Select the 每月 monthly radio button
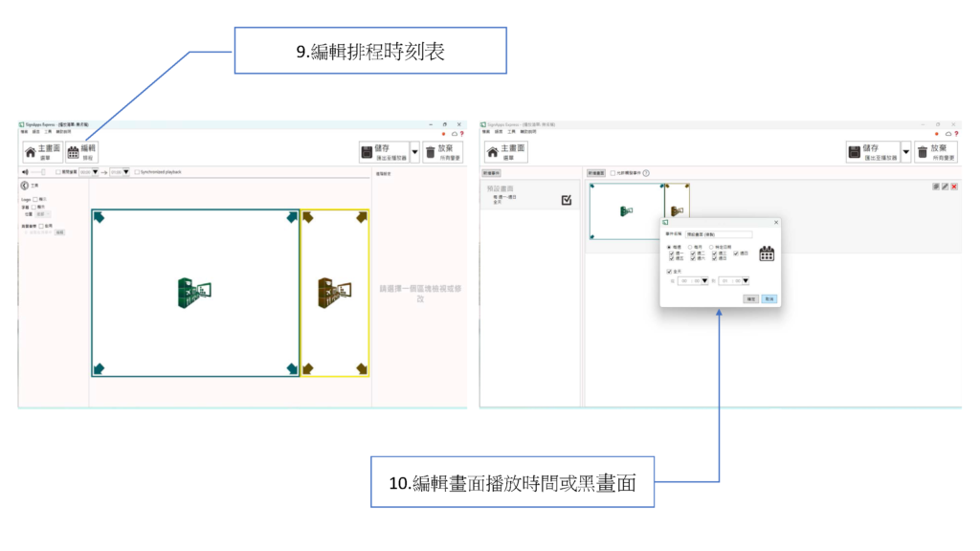This screenshot has height=551, width=980. click(690, 246)
